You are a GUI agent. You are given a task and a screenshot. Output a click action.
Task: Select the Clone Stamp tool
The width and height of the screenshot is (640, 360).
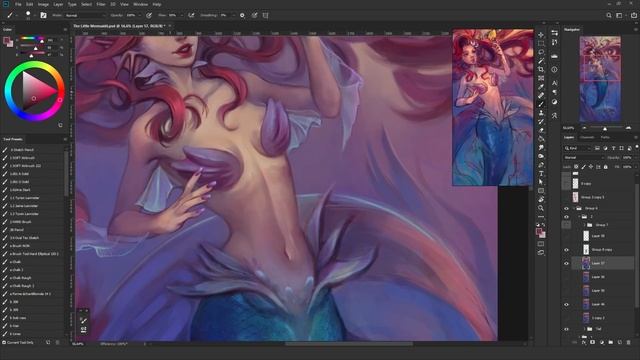[541, 113]
